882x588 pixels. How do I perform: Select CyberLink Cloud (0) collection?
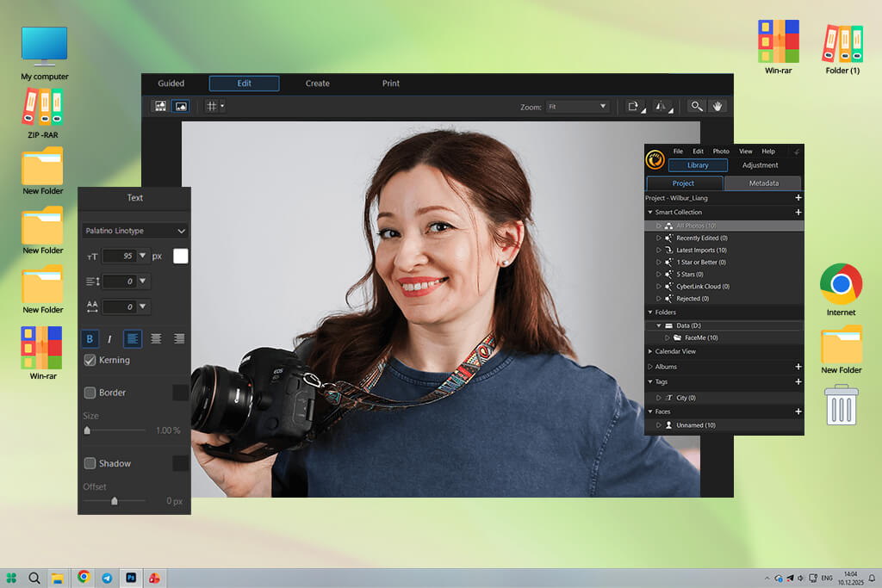point(703,287)
